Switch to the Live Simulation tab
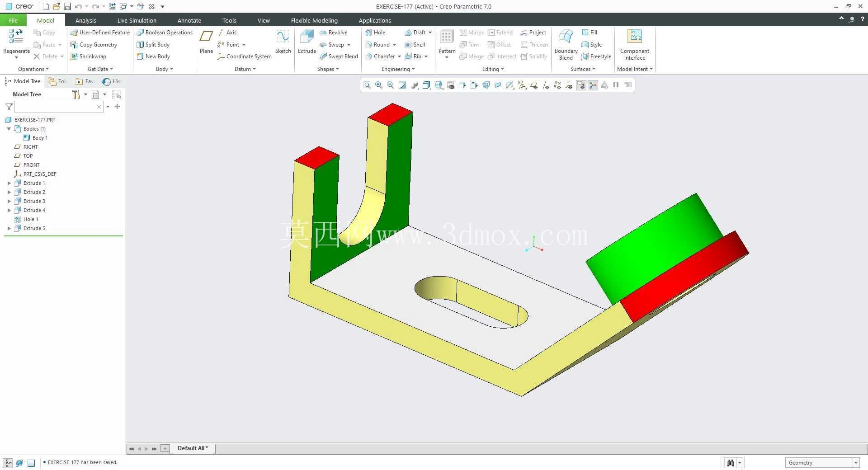The image size is (868, 470). coord(137,20)
